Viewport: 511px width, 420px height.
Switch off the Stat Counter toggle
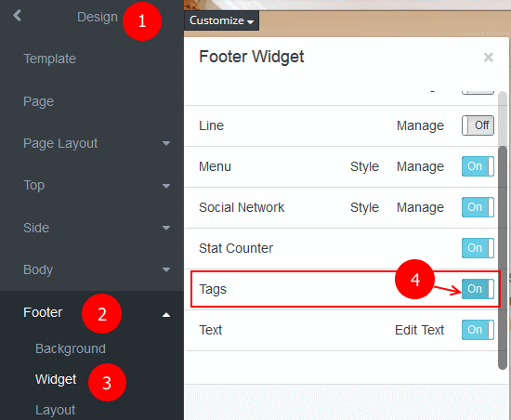tap(478, 248)
